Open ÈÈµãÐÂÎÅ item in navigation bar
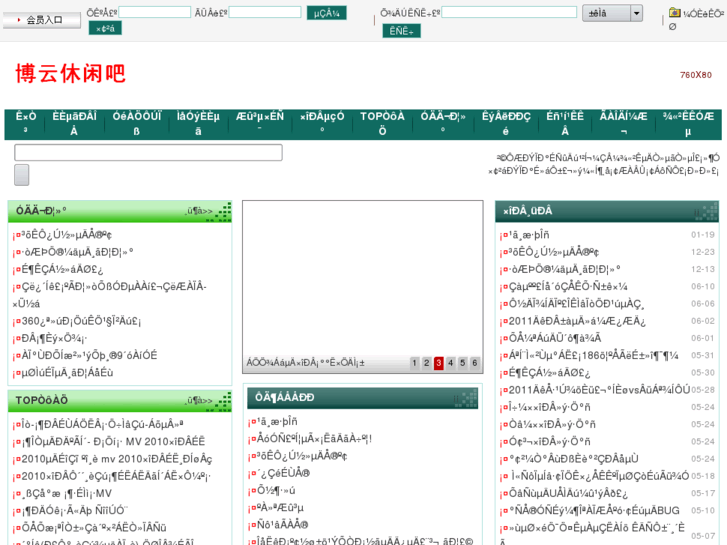This screenshot has width=727, height=545. [74, 123]
